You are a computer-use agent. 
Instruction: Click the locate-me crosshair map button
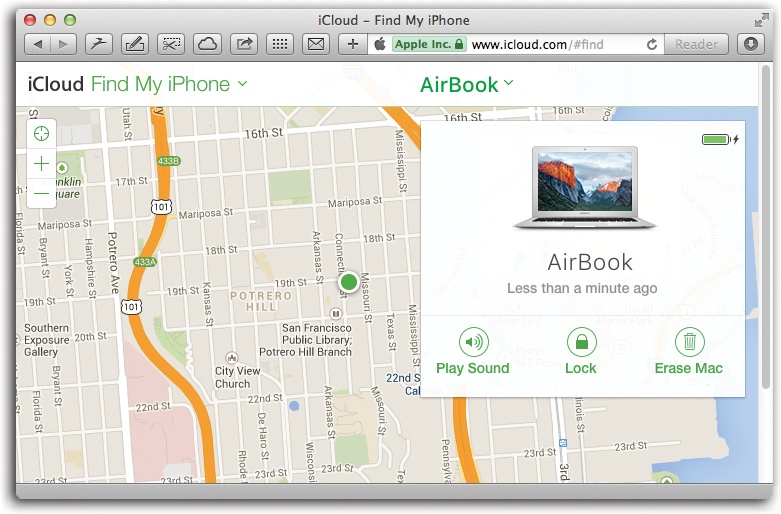coord(41,133)
